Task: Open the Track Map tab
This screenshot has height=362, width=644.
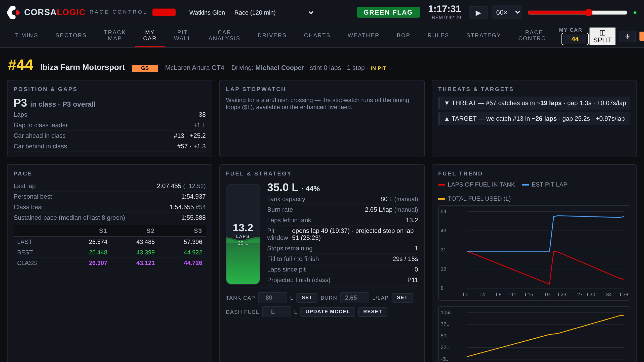Action: (115, 35)
